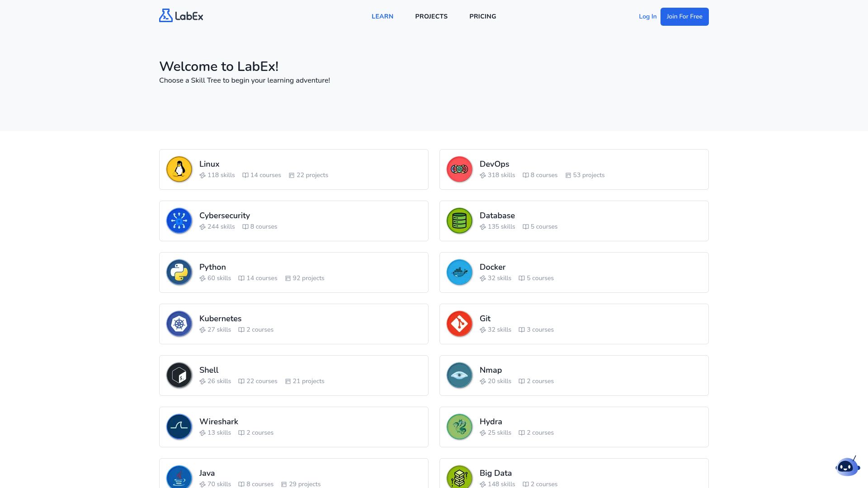Select the Git skill icon

459,324
